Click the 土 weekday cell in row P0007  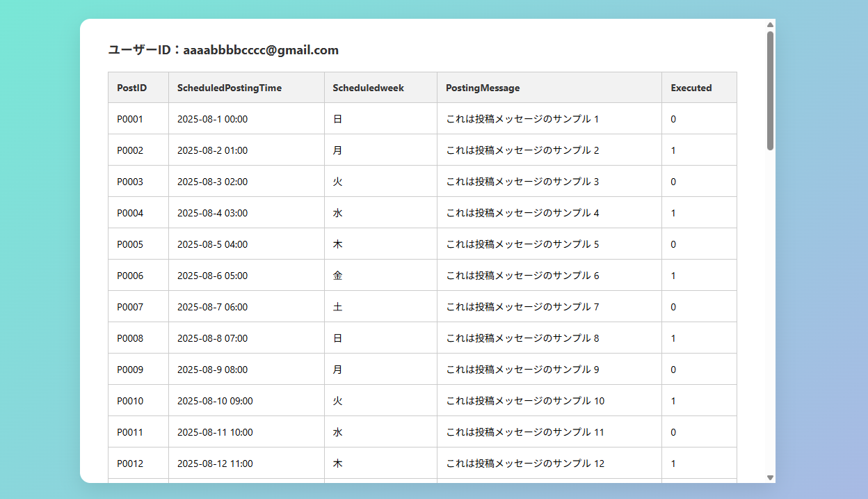[x=380, y=307]
